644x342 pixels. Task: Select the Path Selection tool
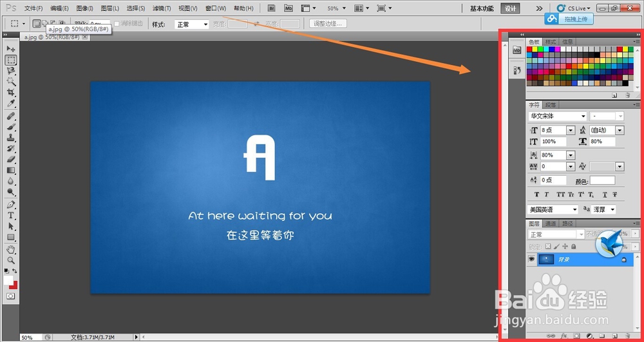tap(11, 226)
